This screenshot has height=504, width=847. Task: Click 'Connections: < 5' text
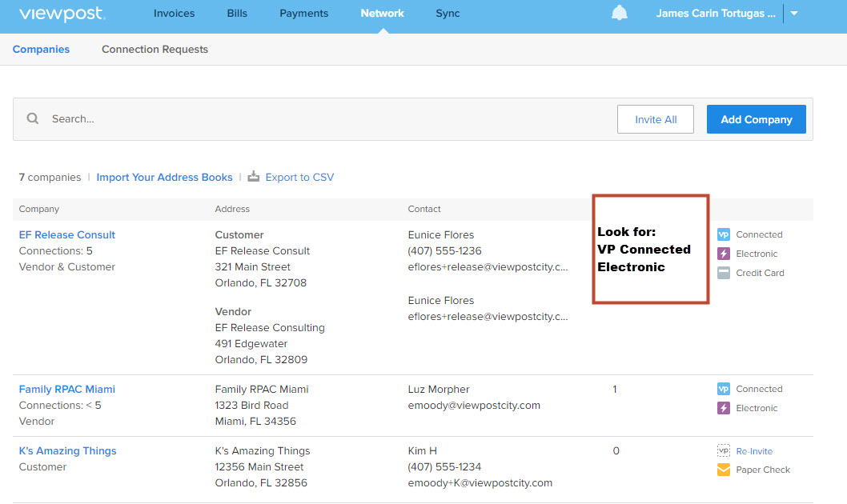(x=60, y=406)
